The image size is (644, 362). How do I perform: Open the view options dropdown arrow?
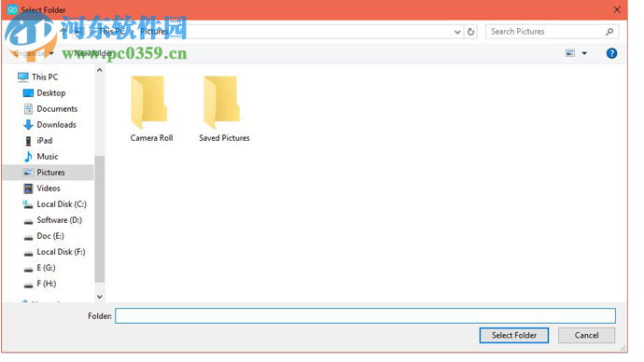point(584,53)
